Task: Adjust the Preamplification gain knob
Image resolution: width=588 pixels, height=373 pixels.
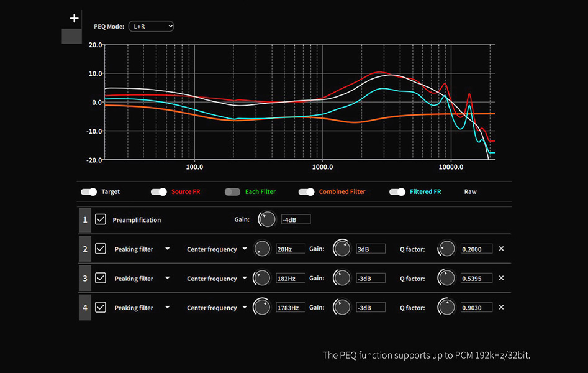Action: [266, 219]
